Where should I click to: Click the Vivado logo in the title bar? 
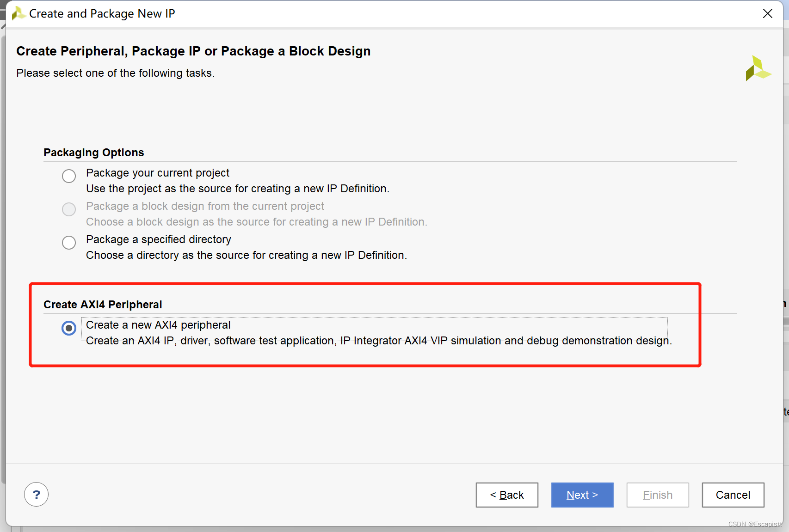[18, 13]
